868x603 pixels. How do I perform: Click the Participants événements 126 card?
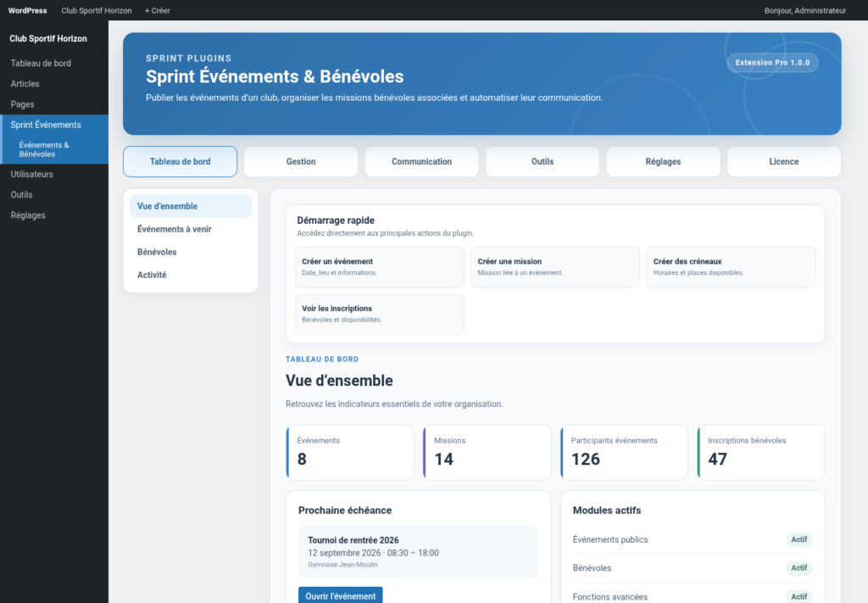(x=624, y=452)
